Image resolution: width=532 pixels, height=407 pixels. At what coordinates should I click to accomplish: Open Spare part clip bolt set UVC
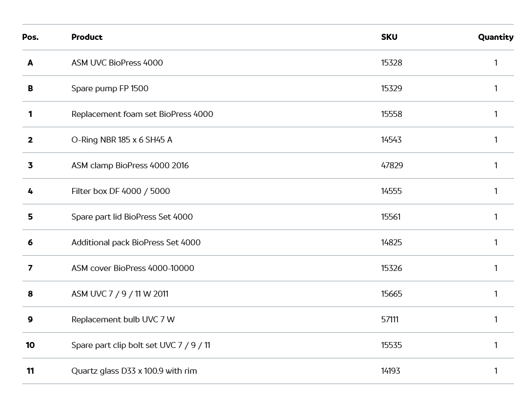click(x=141, y=345)
